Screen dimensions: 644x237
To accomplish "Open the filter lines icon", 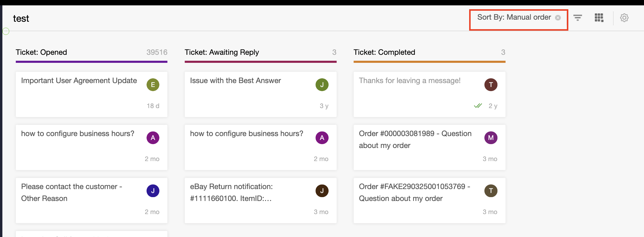I will (x=578, y=18).
